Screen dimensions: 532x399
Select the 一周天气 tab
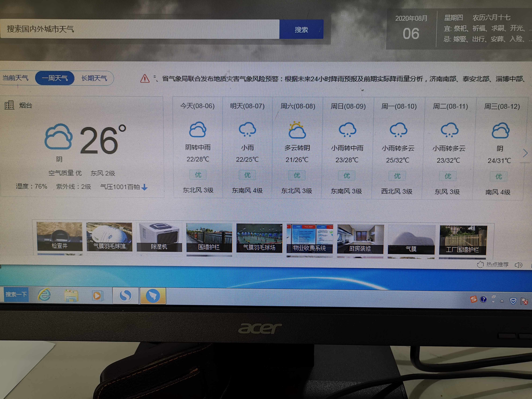(x=55, y=78)
